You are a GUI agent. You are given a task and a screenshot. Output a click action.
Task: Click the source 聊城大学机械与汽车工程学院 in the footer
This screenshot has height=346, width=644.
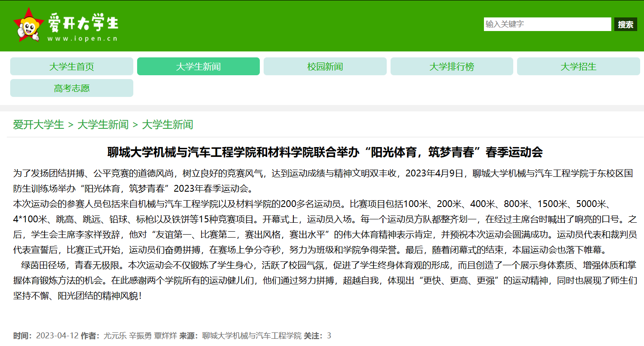[x=252, y=336]
